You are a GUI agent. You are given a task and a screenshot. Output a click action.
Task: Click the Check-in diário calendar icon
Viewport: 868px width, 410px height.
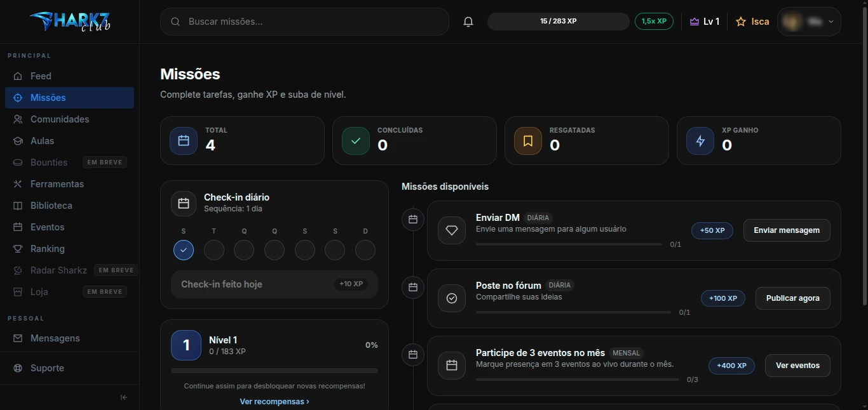pos(184,204)
